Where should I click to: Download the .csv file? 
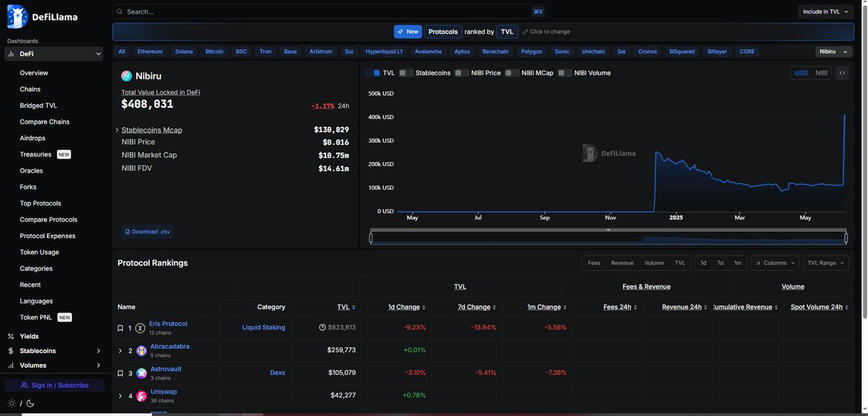(148, 232)
